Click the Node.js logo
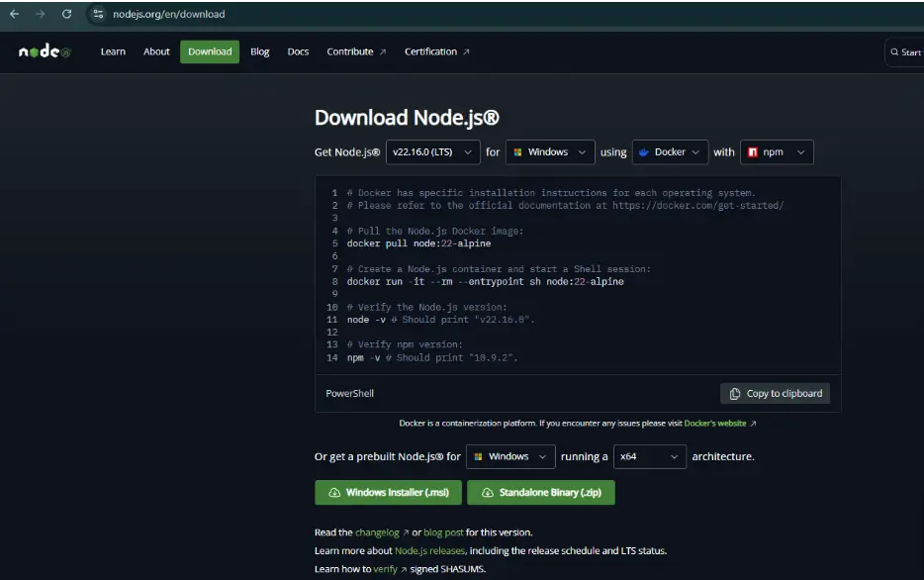 (x=45, y=51)
